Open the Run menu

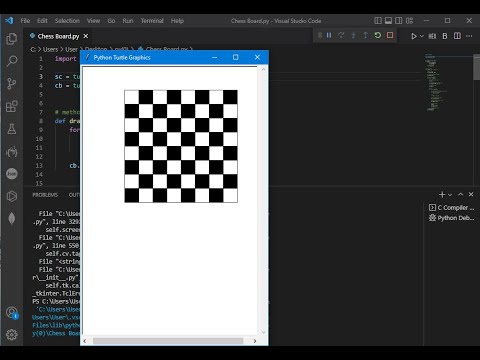(x=128, y=21)
